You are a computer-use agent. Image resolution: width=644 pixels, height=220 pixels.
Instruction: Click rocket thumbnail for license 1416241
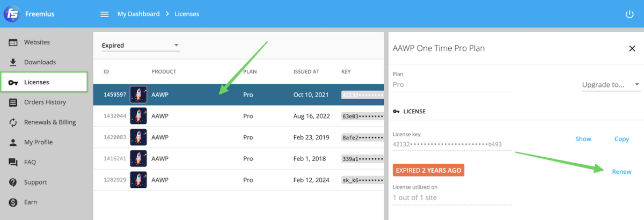[x=138, y=159]
